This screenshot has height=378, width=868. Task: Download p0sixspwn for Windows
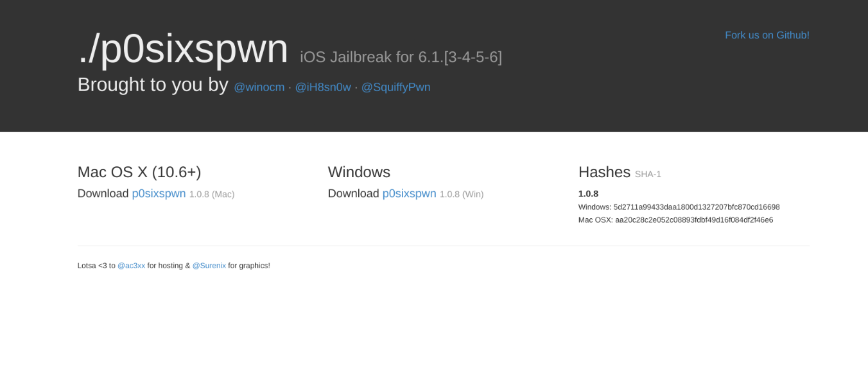pos(409,194)
